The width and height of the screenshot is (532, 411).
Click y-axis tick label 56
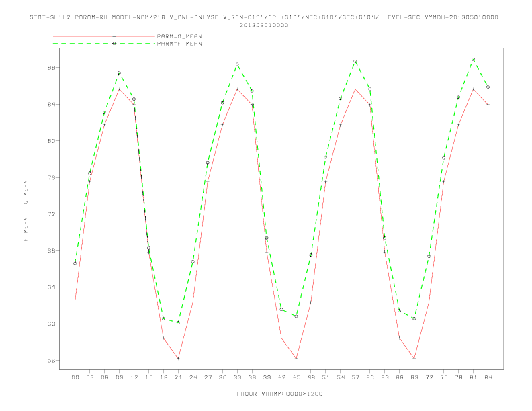pos(52,361)
